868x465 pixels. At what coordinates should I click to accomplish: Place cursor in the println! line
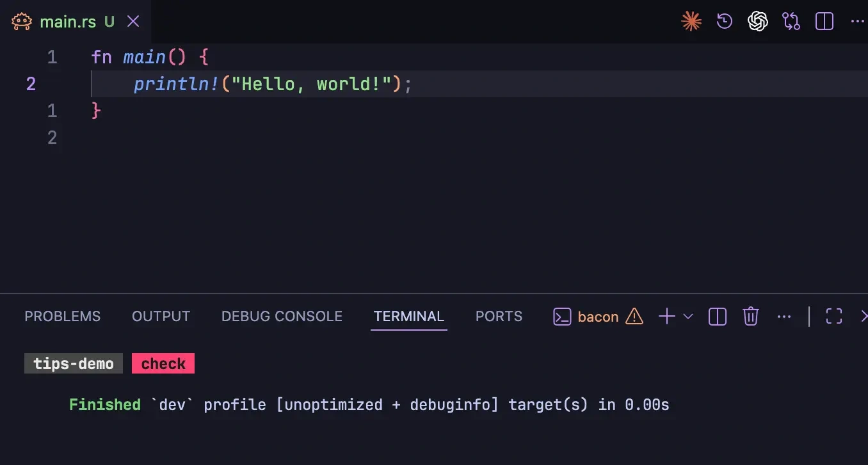[273, 84]
